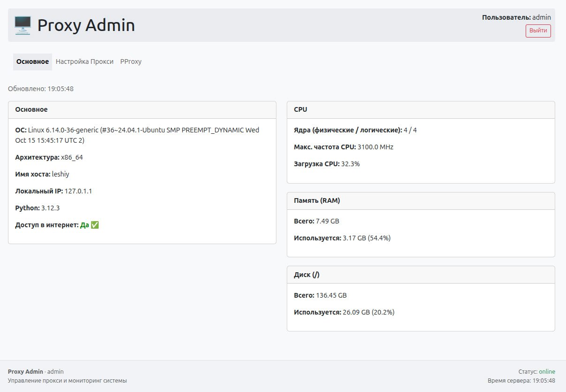566x392 pixels.
Task: Click the green online status text
Action: point(547,372)
